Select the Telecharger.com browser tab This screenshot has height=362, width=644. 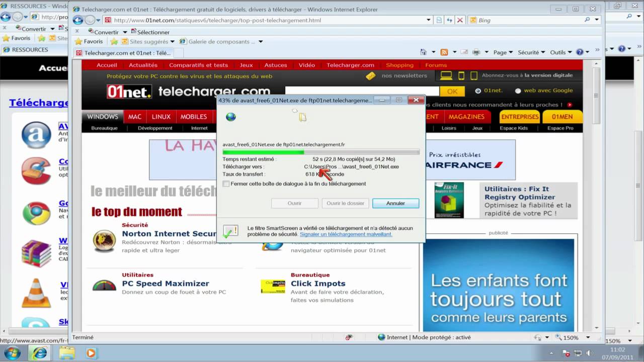(124, 53)
